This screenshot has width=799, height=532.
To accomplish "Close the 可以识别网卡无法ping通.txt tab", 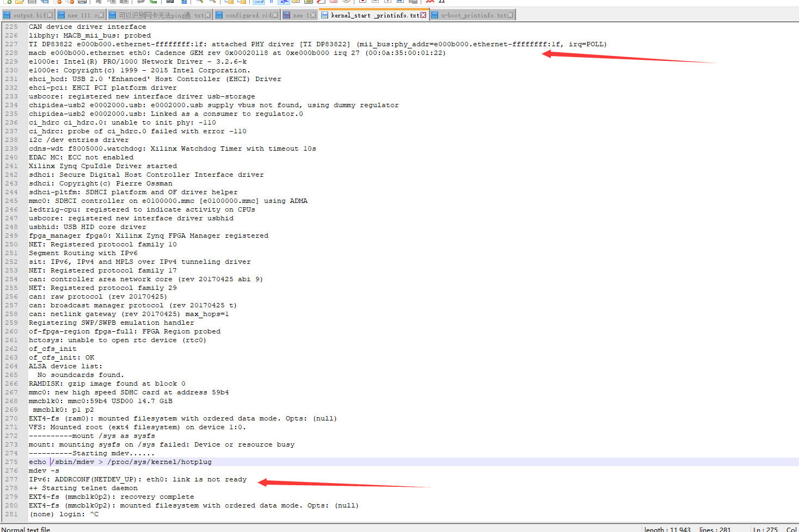I will [x=208, y=15].
